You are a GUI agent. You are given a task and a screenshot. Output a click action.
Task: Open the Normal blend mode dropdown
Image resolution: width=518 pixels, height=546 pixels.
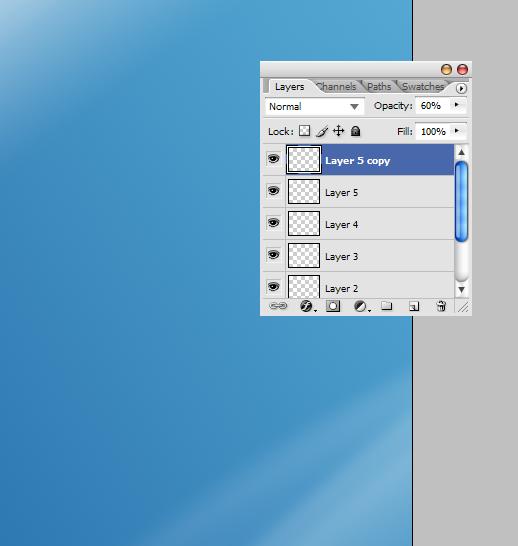pyautogui.click(x=315, y=106)
